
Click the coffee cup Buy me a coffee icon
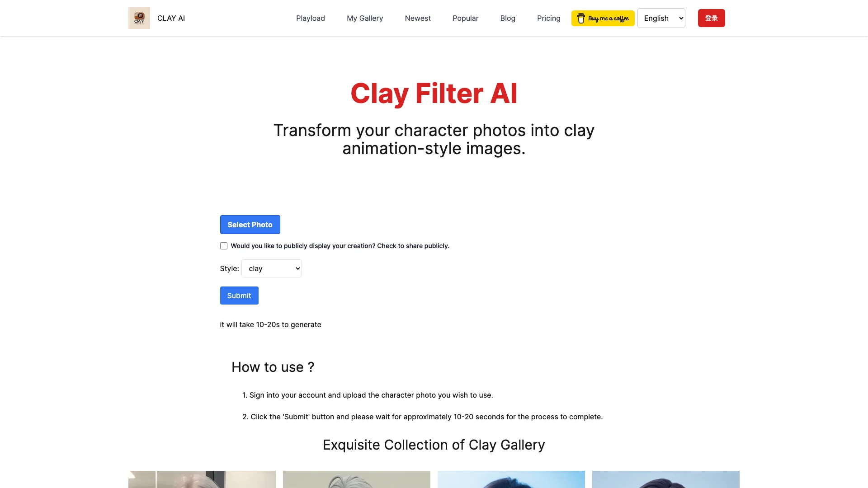[581, 18]
